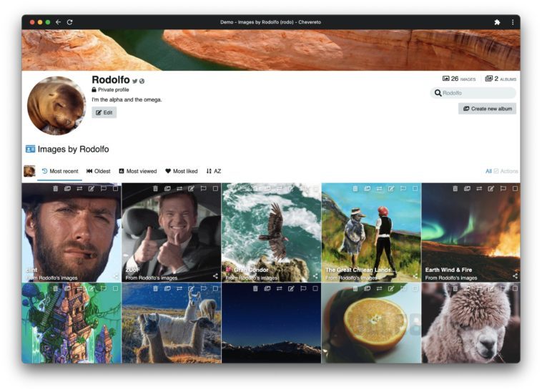Open the browser extensions puzzle icon

coord(497,22)
